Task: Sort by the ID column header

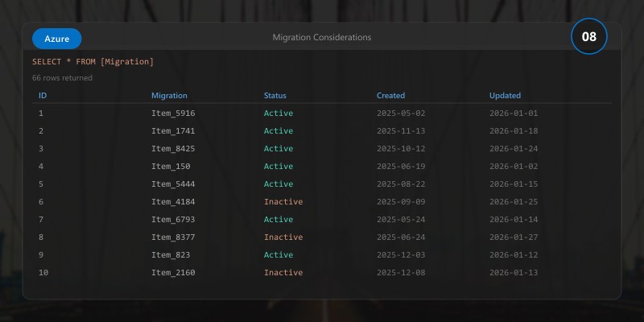Action: coord(43,95)
